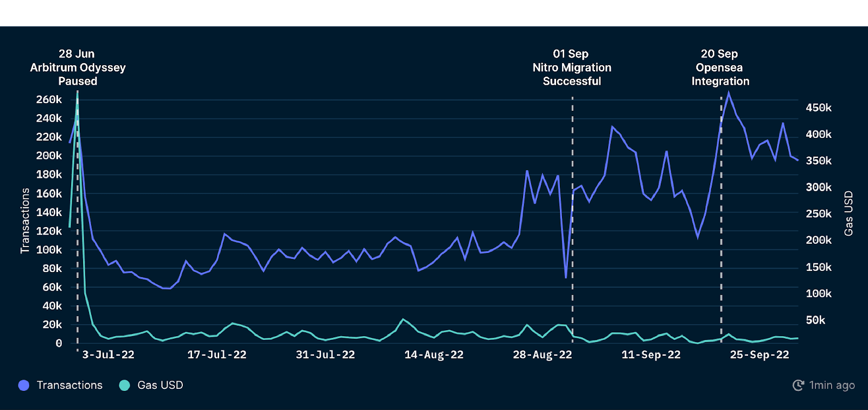This screenshot has height=410, width=868.
Task: Click the refresh clock icon
Action: click(x=798, y=385)
